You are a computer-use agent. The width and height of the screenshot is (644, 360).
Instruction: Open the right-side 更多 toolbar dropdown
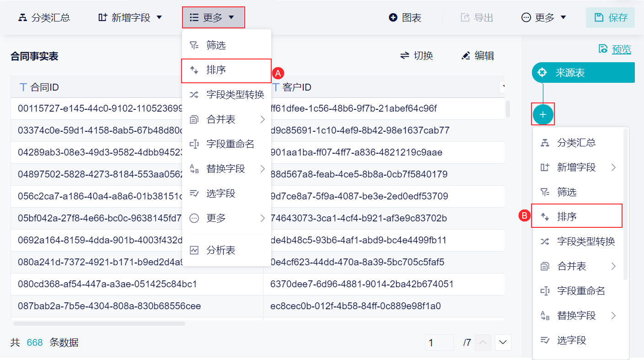tap(544, 18)
